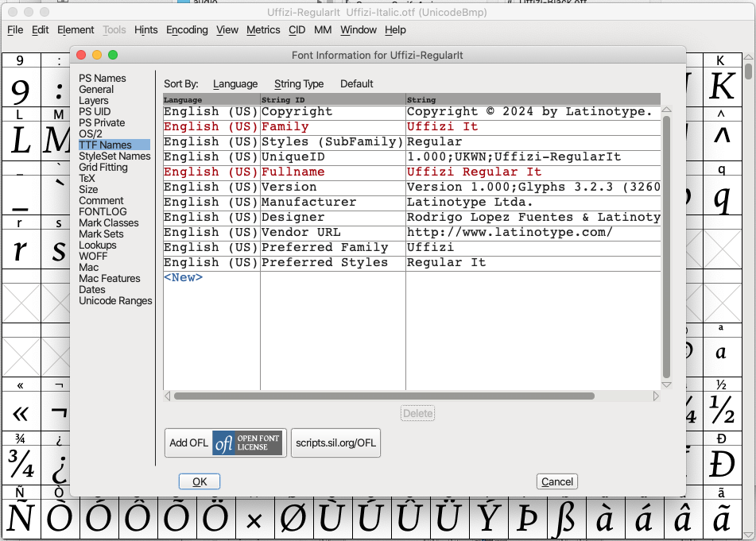Open the StyleSet Names section

[x=114, y=156]
